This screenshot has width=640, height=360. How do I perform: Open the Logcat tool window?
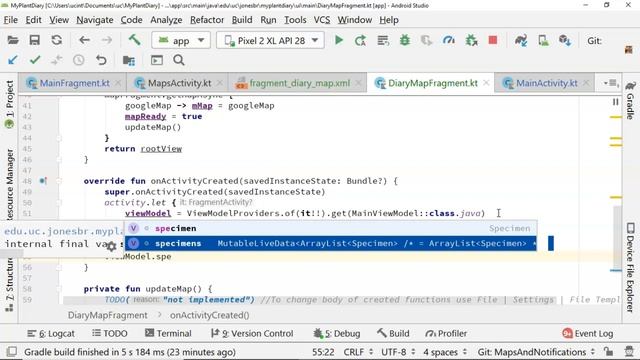[51, 333]
